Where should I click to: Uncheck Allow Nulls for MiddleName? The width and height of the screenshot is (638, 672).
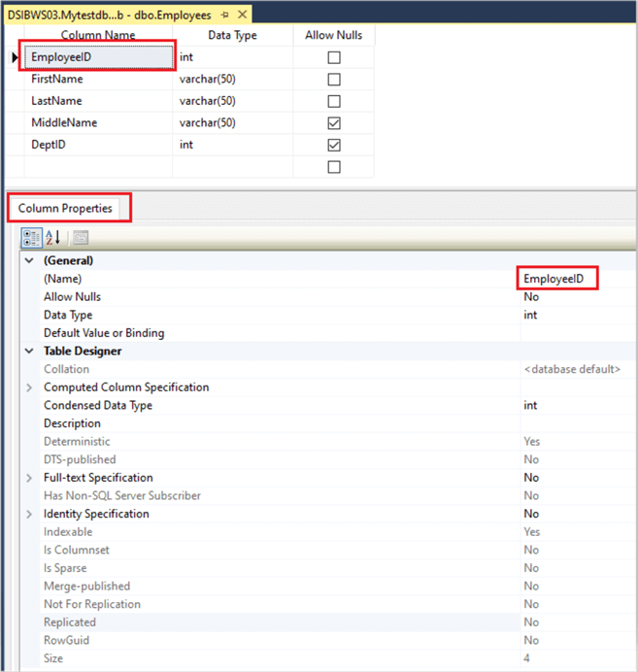[x=334, y=123]
